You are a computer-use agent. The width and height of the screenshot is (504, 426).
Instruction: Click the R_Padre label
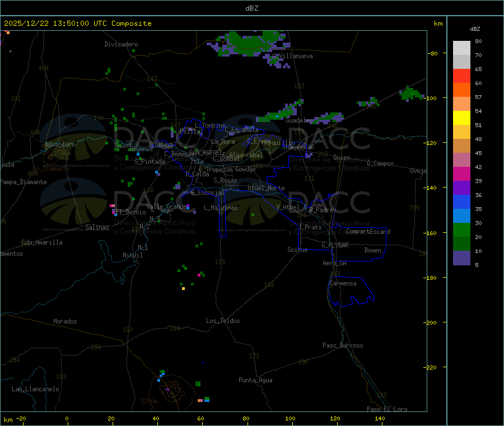(321, 210)
